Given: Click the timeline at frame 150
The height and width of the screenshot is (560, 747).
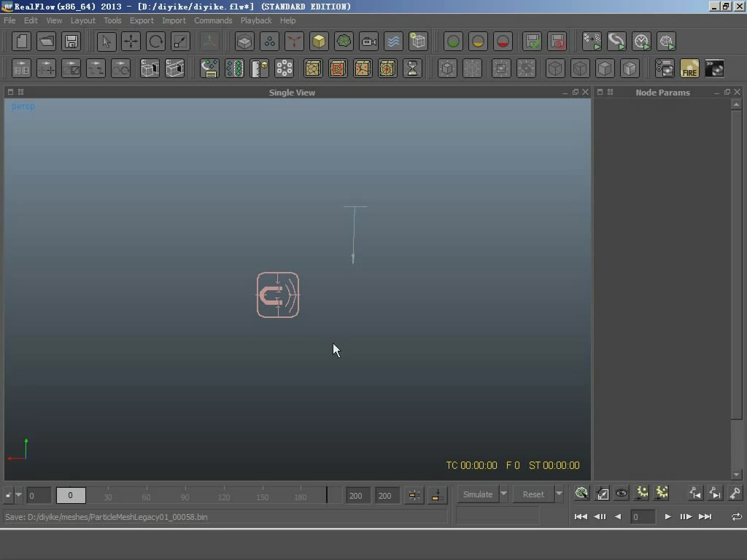Looking at the screenshot, I should tap(262, 495).
